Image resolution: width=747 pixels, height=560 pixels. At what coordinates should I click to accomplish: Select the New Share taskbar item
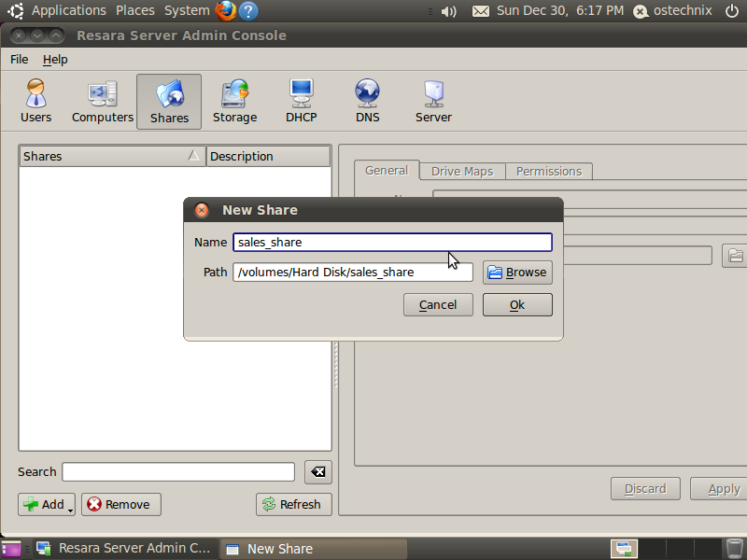pos(314,549)
